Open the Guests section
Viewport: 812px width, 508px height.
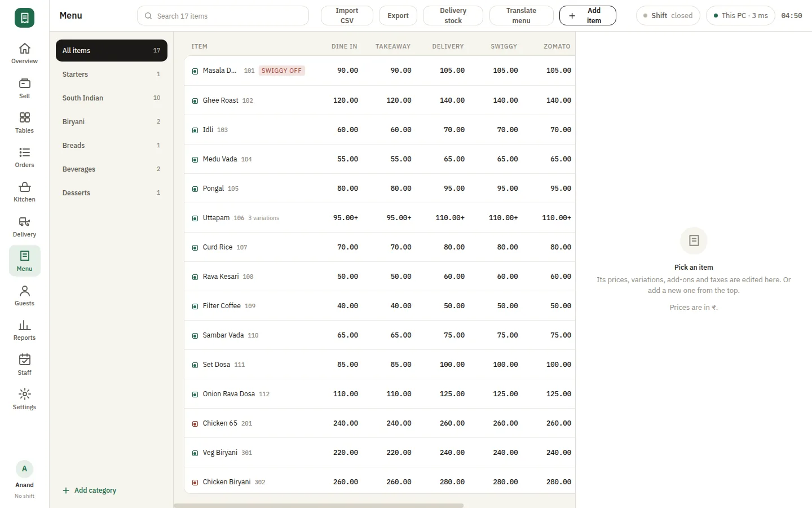(24, 296)
